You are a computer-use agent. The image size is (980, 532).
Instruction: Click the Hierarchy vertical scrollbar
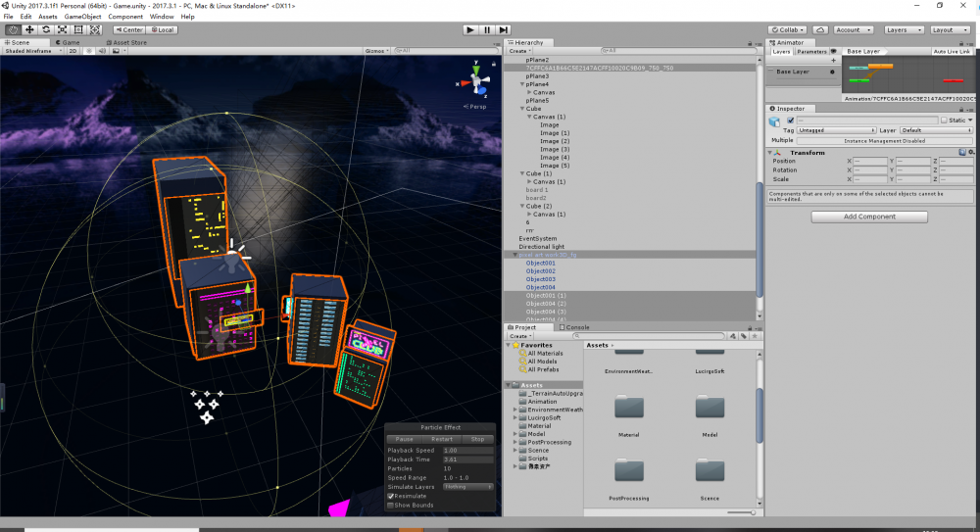tap(759, 239)
